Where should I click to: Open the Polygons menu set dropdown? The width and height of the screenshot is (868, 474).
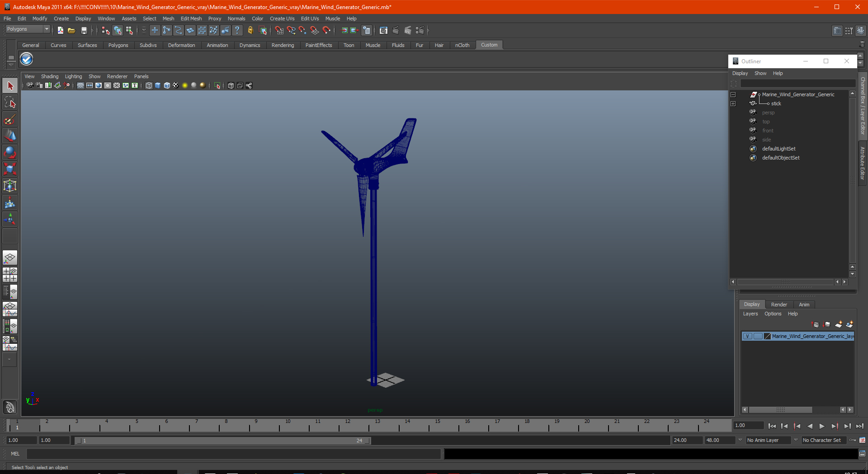(x=28, y=29)
